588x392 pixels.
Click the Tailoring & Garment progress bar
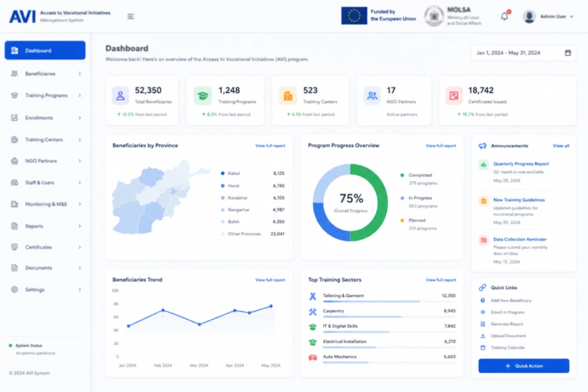pyautogui.click(x=389, y=301)
